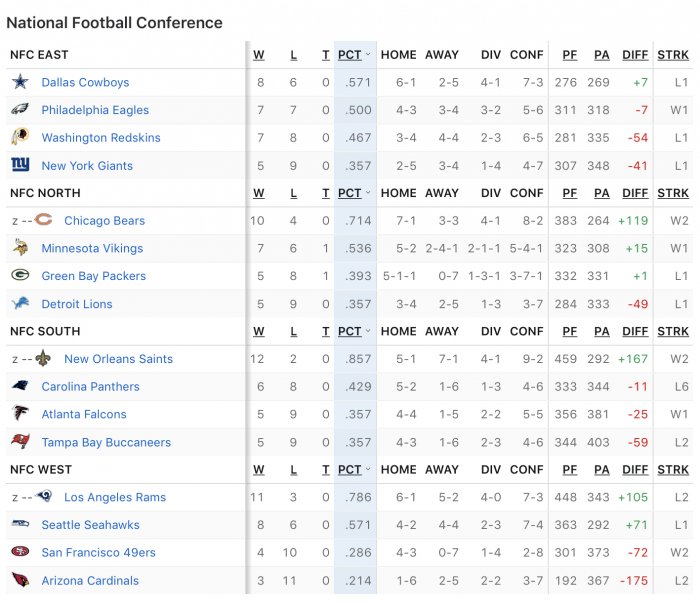Open the Los Angeles Rams team link
Viewport: 700px width, 603px height.
tap(115, 498)
